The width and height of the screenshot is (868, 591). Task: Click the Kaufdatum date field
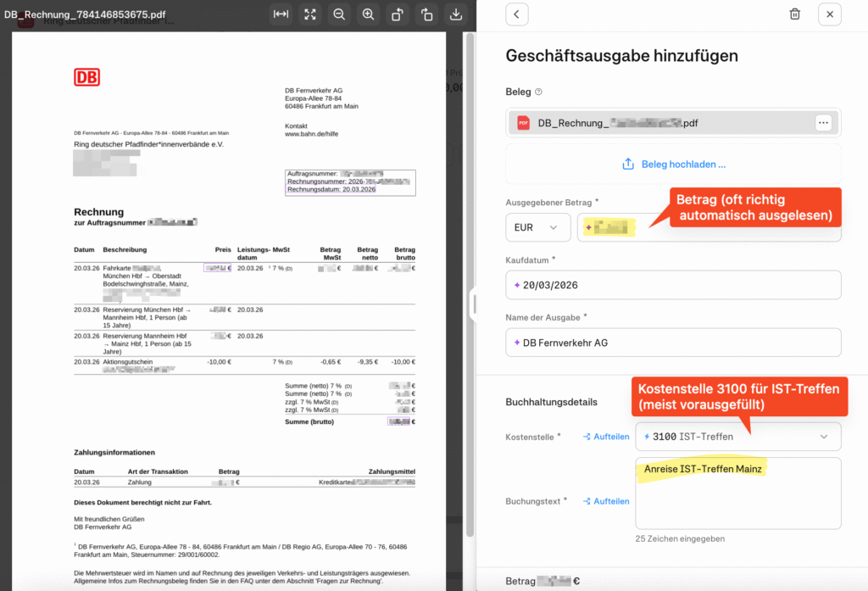(673, 285)
